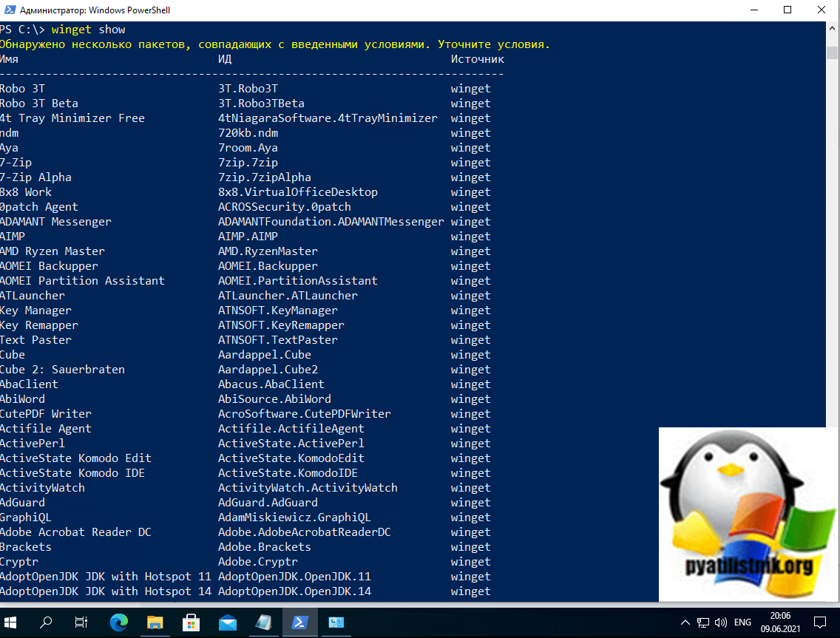Switch input language via ENG indicator
Screen dimensions: 840x638
click(742, 622)
